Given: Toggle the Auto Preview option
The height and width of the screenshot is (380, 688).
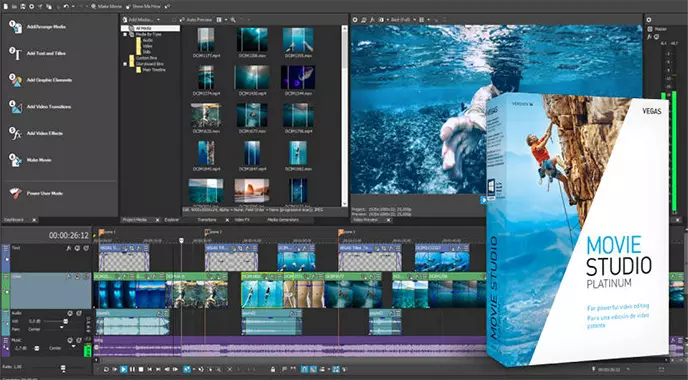Looking at the screenshot, I should 195,20.
